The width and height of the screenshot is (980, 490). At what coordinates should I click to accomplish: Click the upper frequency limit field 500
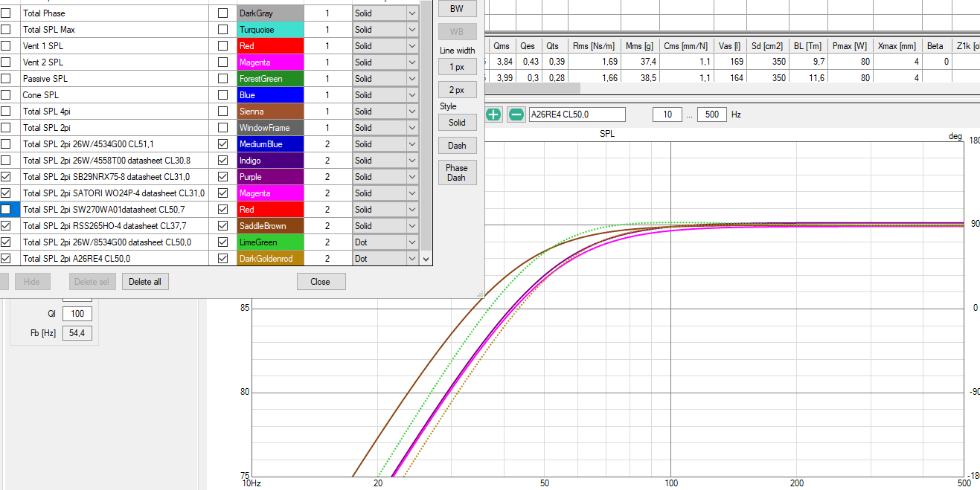pos(712,115)
